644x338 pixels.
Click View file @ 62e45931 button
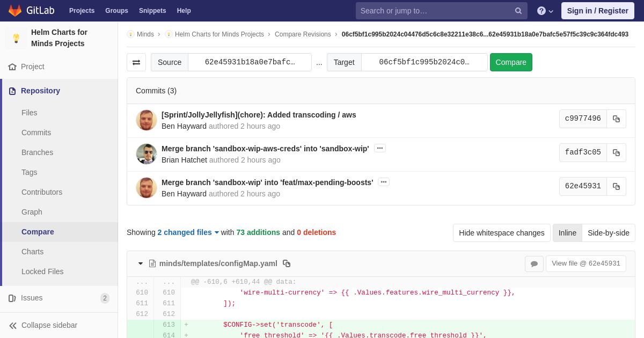coord(586,263)
